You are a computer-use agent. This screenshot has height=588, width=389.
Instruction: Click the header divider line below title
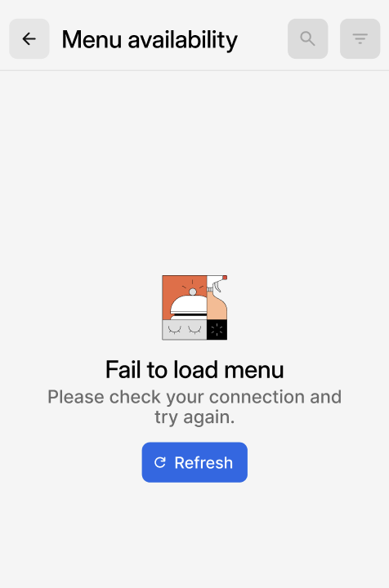point(194,70)
